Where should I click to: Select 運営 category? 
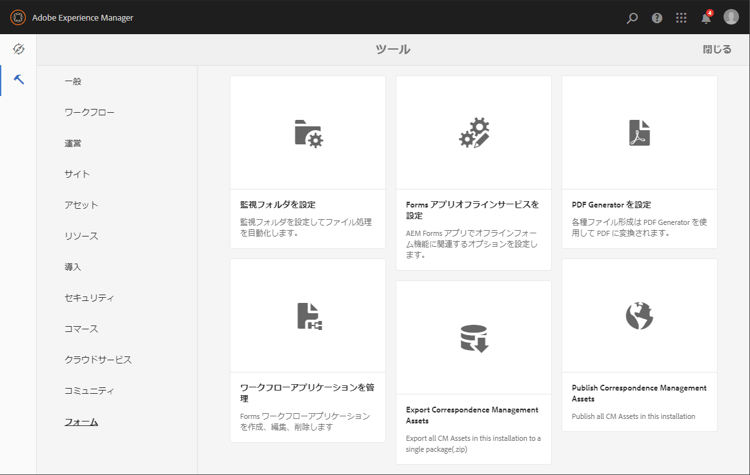tap(73, 143)
